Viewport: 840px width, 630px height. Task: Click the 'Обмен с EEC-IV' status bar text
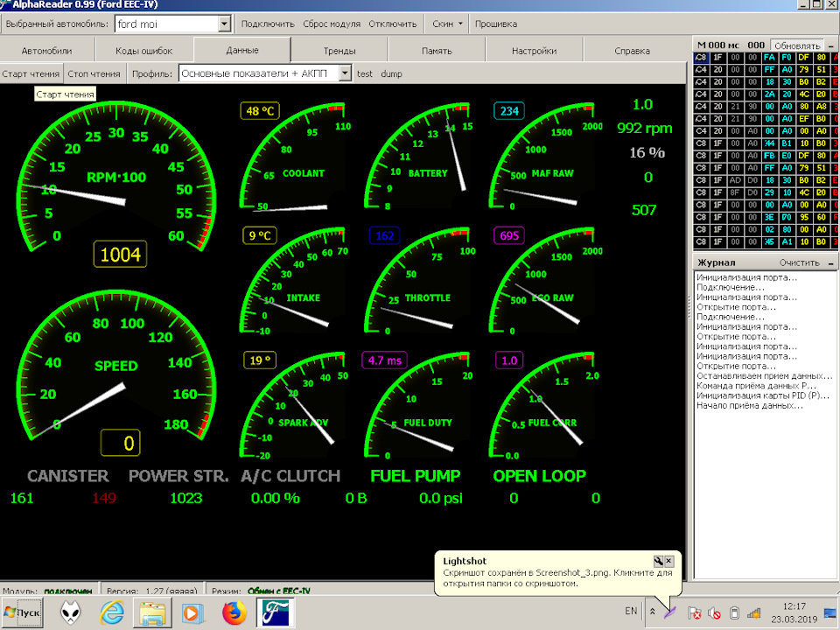tap(278, 591)
